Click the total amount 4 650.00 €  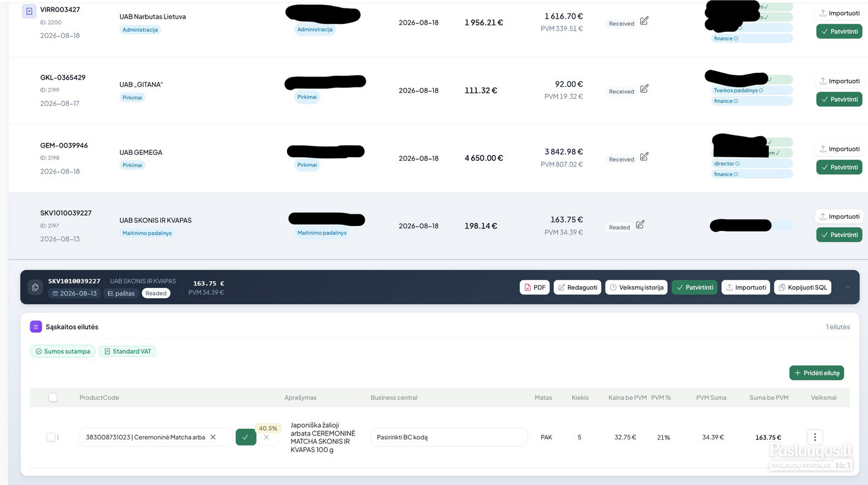coord(483,158)
